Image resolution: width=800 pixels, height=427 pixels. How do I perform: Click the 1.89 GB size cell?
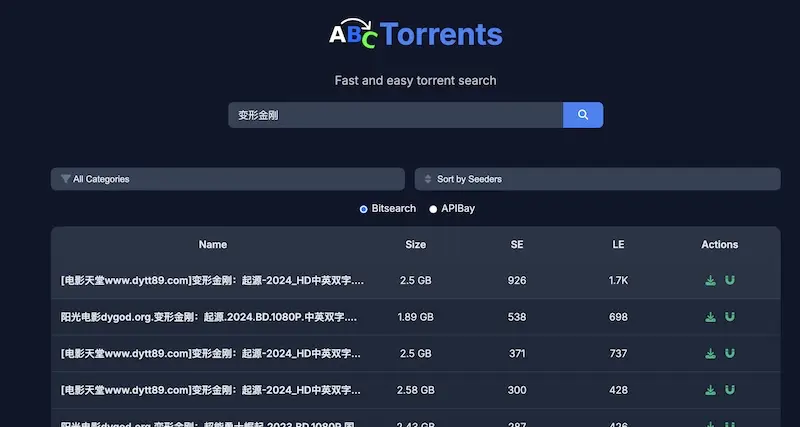click(415, 317)
